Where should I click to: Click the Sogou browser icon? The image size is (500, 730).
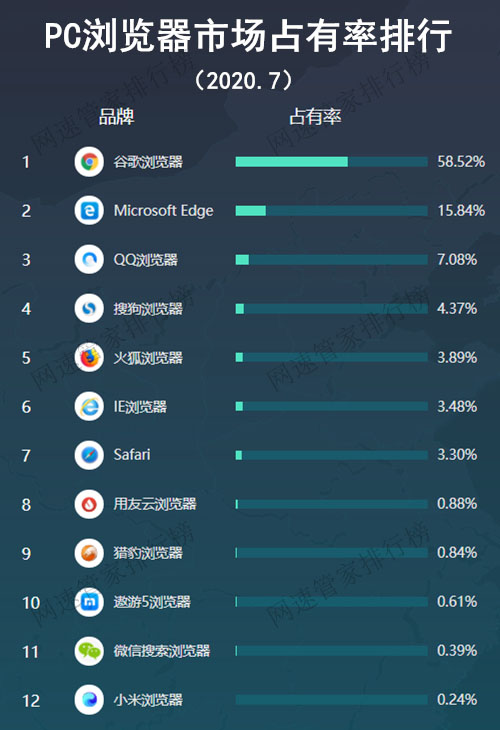89,308
